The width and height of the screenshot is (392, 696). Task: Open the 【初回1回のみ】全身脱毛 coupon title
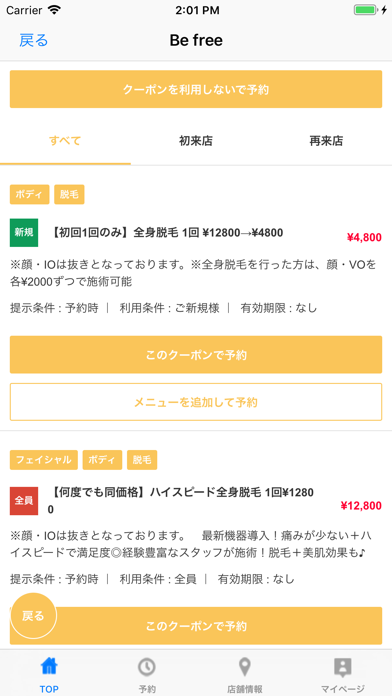pos(167,233)
